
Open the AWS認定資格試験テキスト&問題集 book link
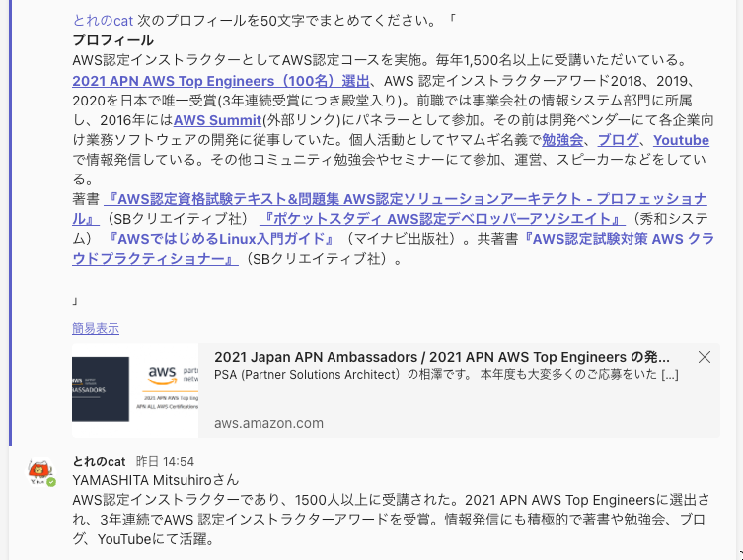pyautogui.click(x=406, y=199)
